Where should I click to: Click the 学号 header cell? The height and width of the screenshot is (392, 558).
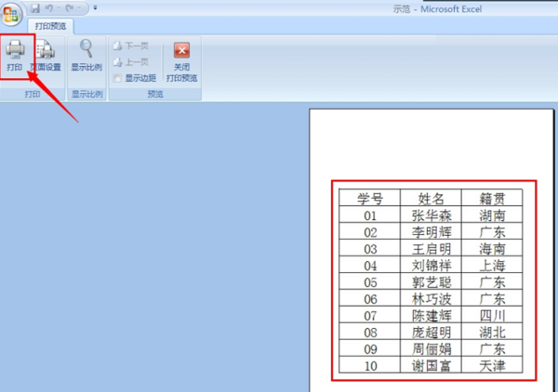coord(370,198)
